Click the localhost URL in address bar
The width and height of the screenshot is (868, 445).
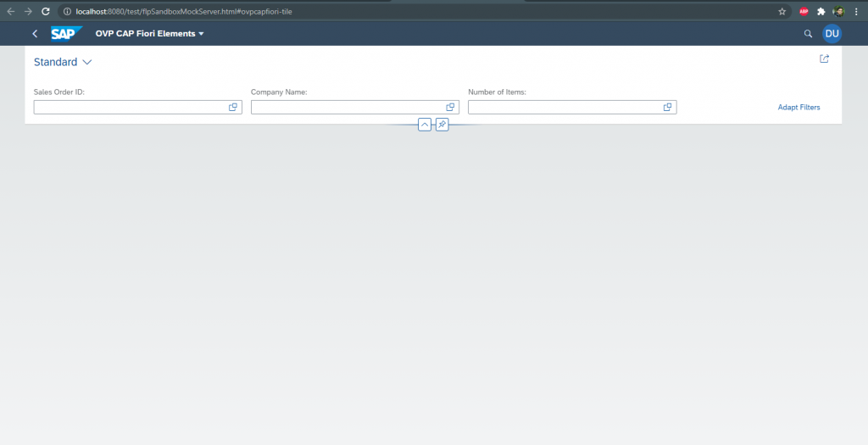coord(184,11)
